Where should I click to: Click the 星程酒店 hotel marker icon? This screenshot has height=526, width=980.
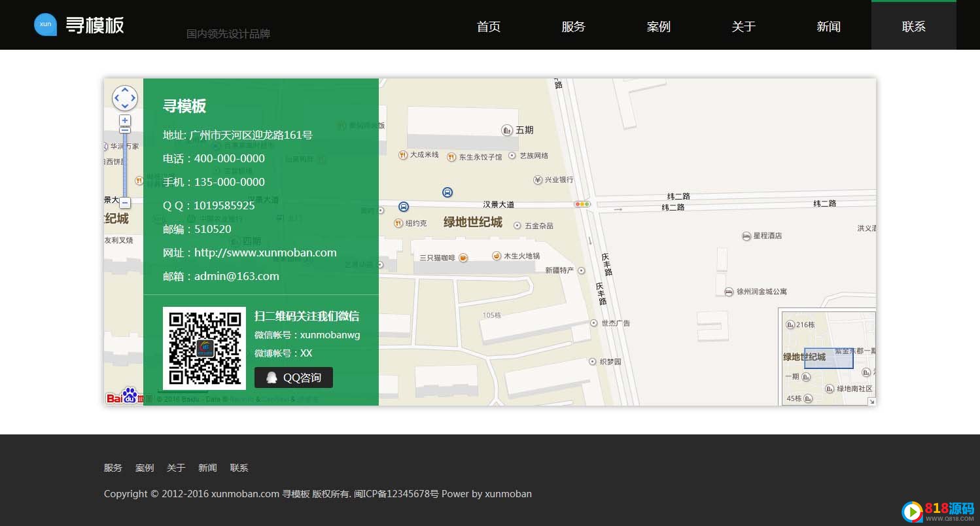pos(746,236)
